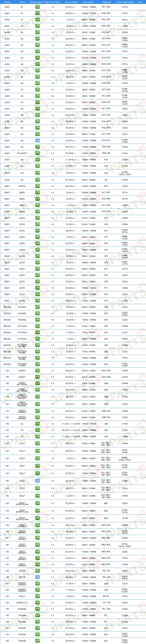Click the Moc silnika column header
Screen dimensions: 146x644
[x=89, y=2]
